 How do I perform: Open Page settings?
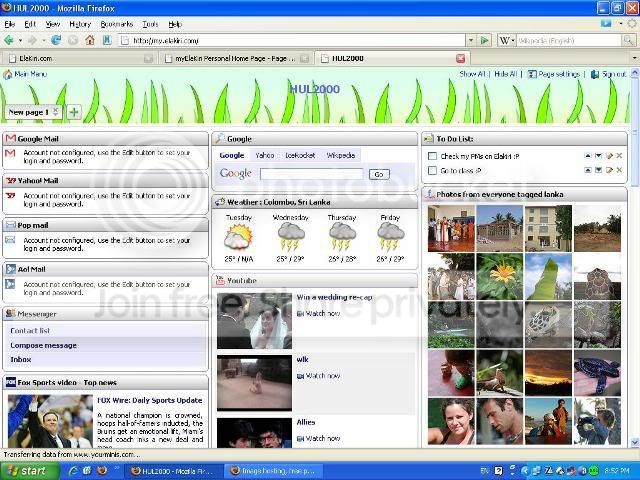pyautogui.click(x=554, y=74)
